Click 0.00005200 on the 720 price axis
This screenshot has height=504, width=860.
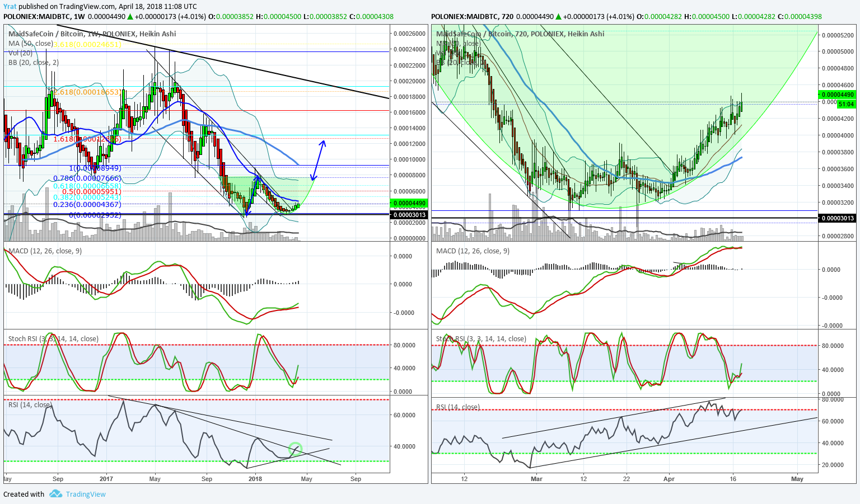[838, 35]
